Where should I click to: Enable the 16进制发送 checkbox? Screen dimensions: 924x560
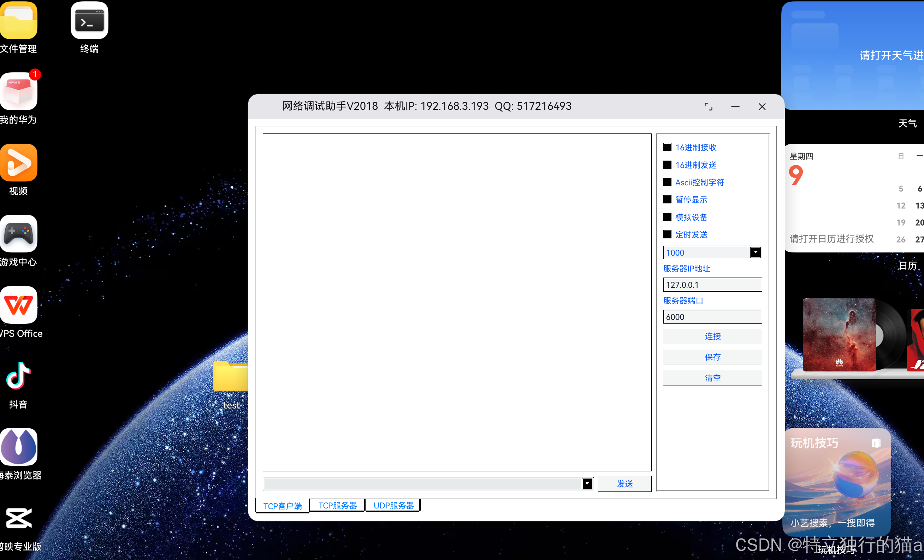[668, 165]
